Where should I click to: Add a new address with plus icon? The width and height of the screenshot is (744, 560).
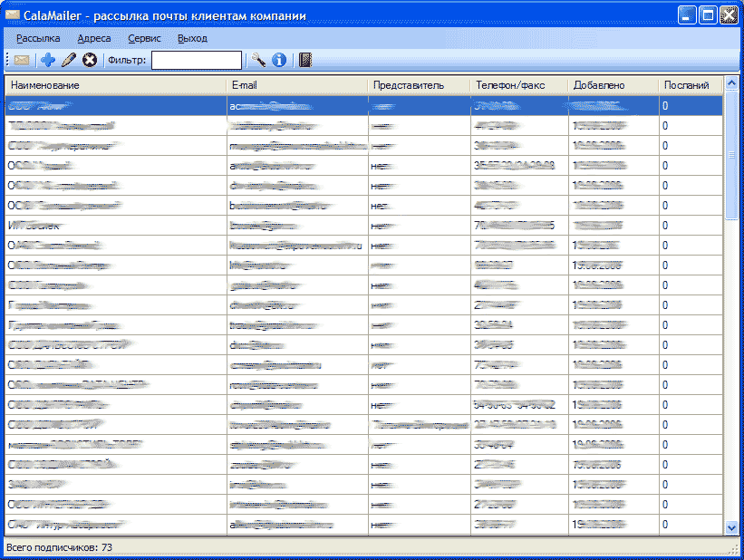pos(48,61)
